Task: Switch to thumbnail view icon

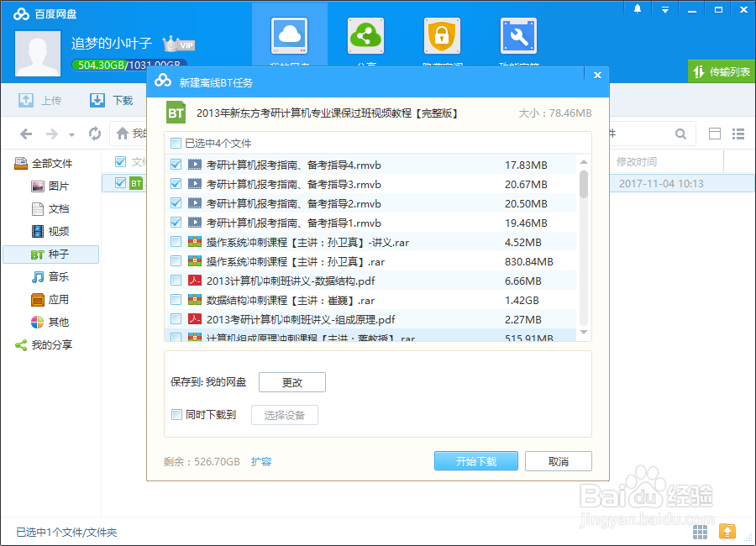Action: (715, 134)
